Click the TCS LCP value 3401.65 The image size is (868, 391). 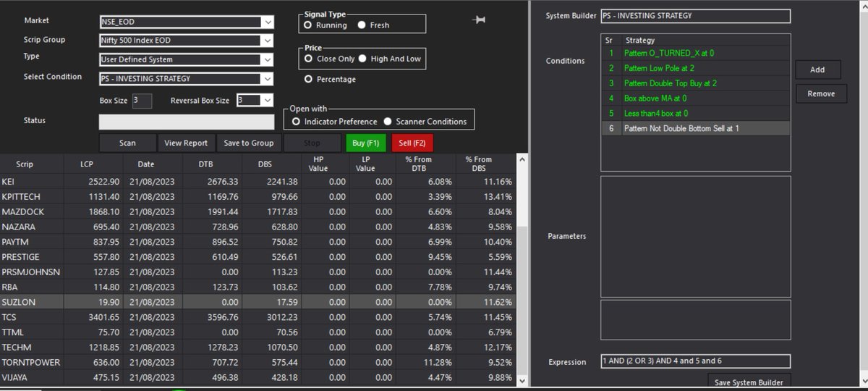pos(104,316)
